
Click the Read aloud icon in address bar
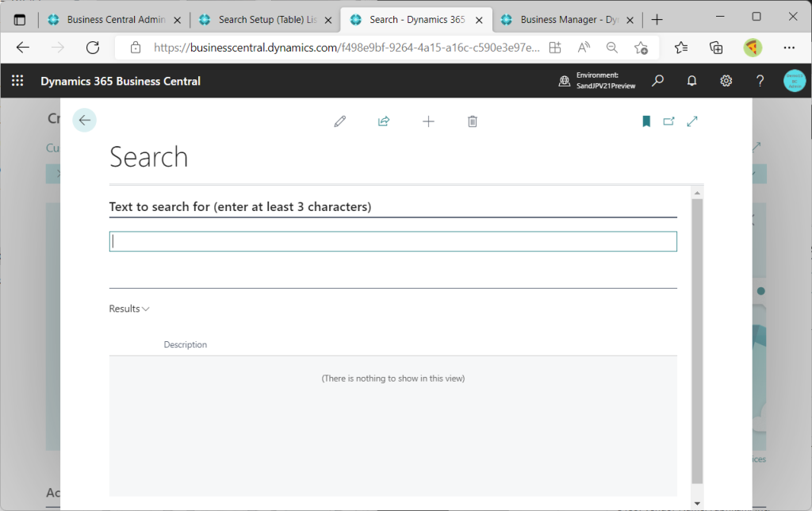584,48
